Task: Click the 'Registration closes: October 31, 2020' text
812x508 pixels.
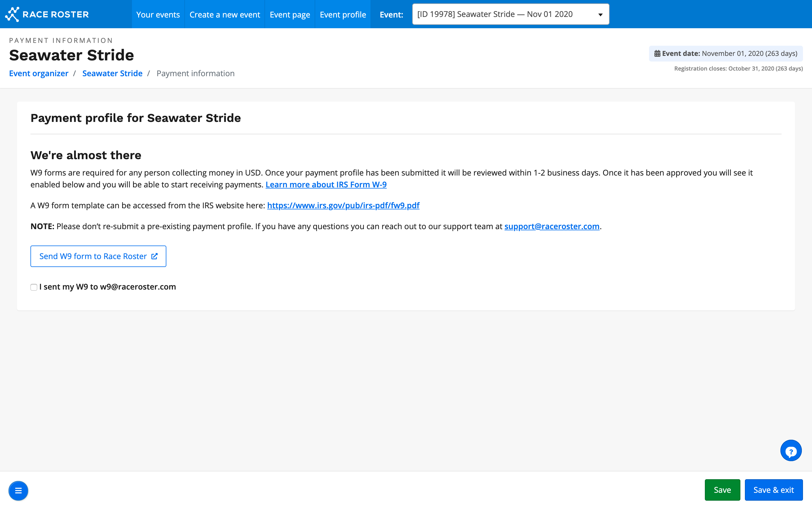Action: coord(738,69)
